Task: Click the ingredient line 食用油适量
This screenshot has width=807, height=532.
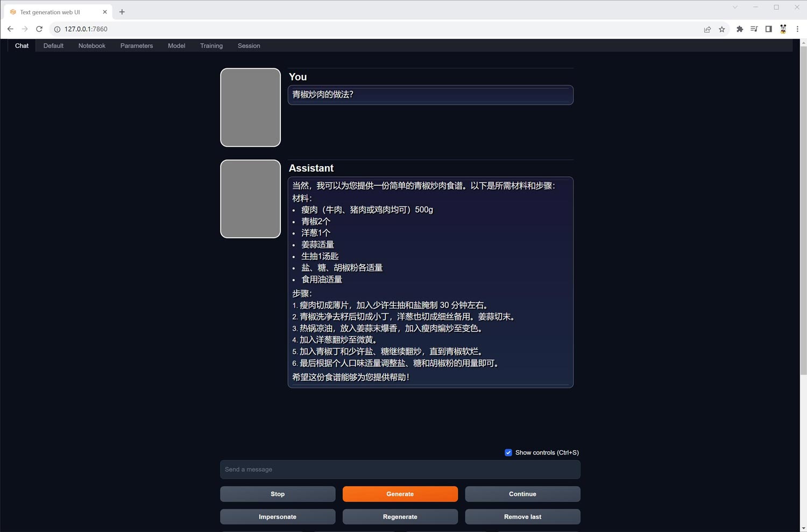Action: (x=322, y=280)
